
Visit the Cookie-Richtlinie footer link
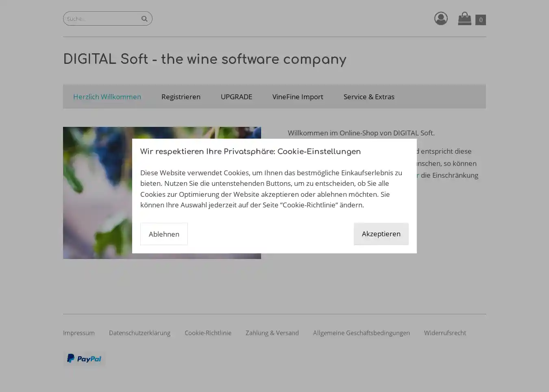208,333
